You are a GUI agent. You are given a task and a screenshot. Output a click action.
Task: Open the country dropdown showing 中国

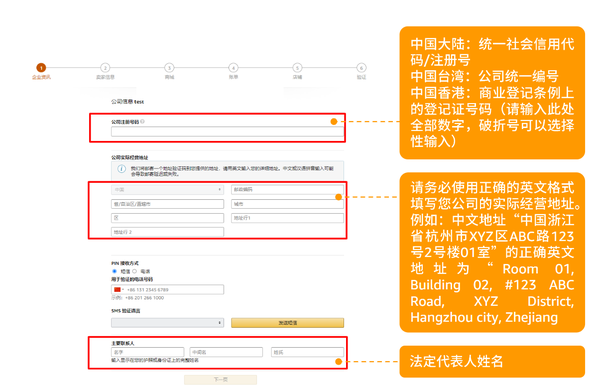coord(167,189)
